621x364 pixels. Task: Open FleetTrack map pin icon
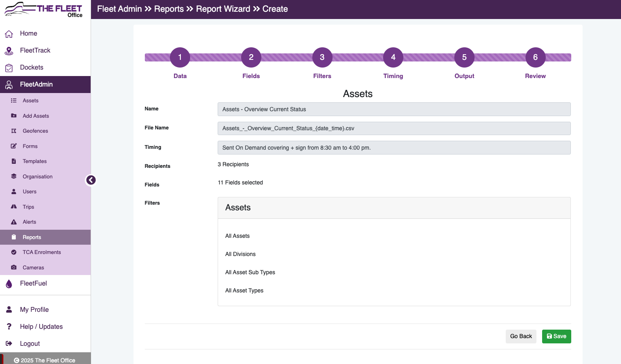(9, 51)
